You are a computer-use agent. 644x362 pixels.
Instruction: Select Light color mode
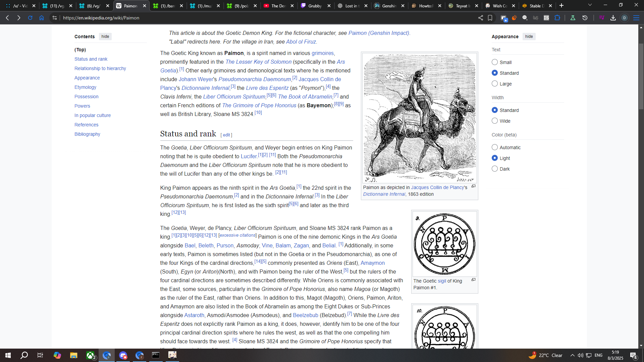[x=495, y=158]
